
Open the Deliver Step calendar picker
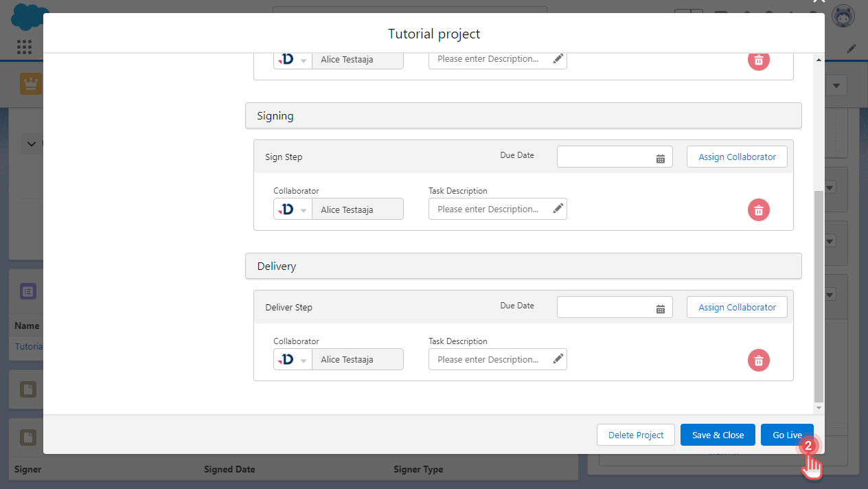660,308
